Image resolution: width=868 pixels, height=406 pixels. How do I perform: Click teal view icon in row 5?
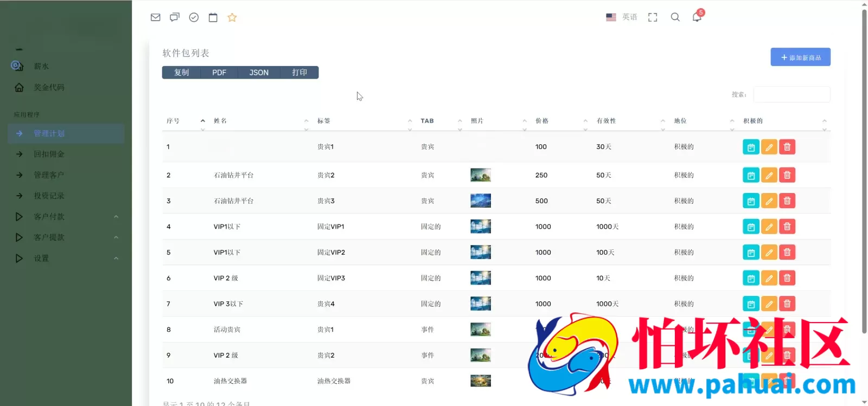point(751,253)
